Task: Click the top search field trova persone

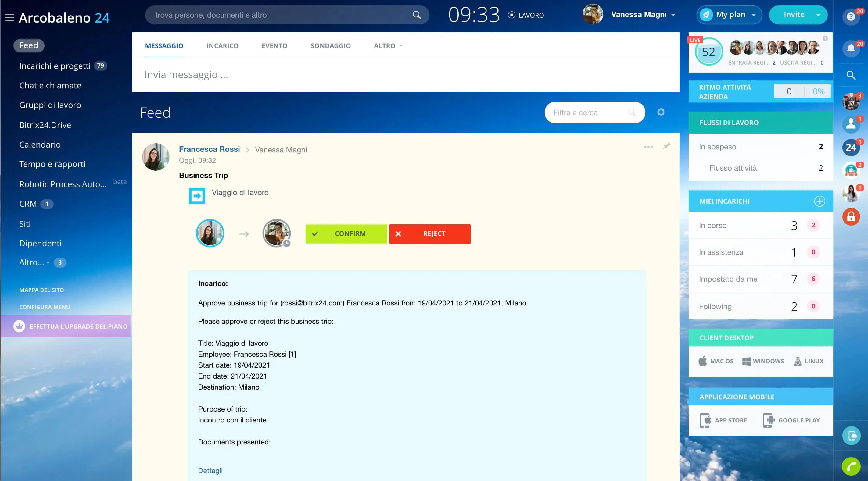Action: (287, 15)
